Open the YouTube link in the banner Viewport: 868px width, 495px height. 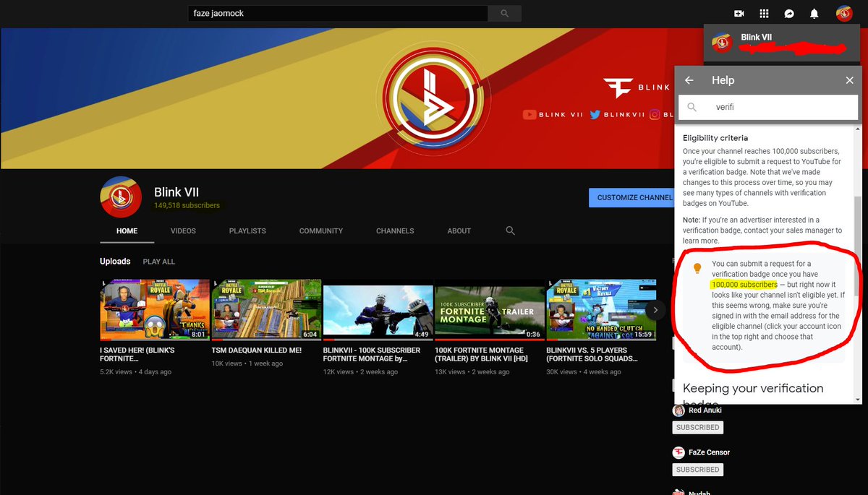(553, 114)
